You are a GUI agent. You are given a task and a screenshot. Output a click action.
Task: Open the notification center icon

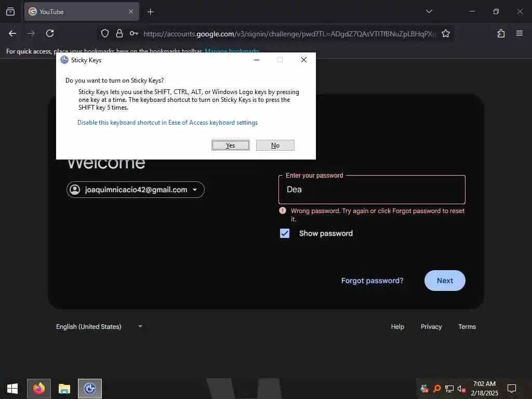click(x=511, y=389)
